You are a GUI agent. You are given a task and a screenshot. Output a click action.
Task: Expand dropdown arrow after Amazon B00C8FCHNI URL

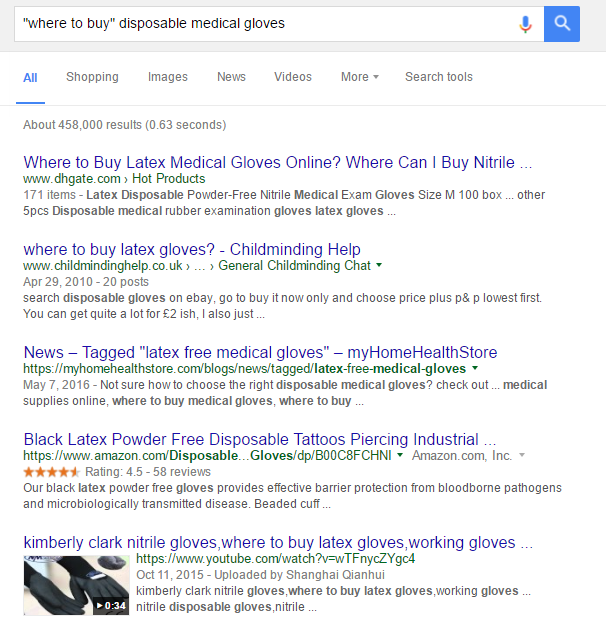(x=400, y=455)
